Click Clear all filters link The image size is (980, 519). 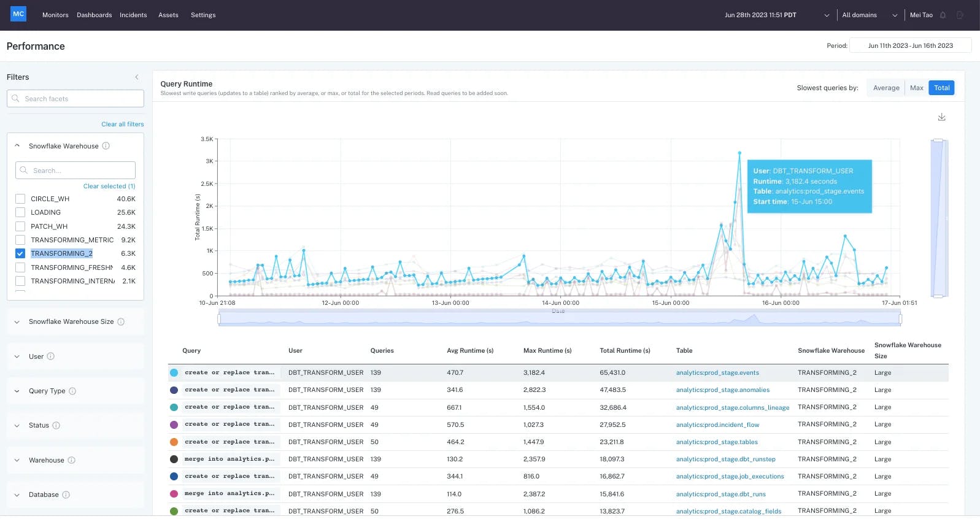pyautogui.click(x=122, y=125)
